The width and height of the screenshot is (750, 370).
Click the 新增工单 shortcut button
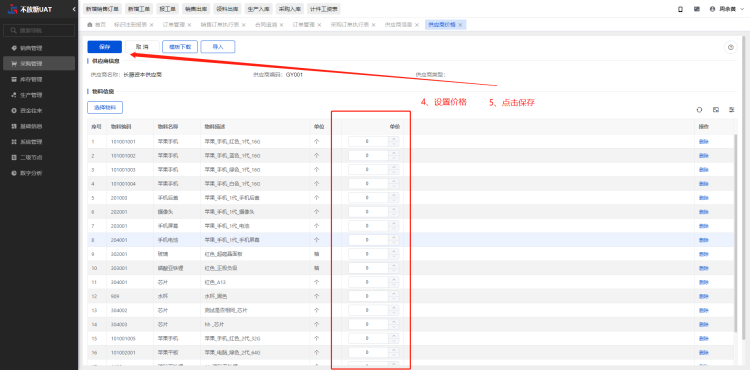pyautogui.click(x=138, y=9)
